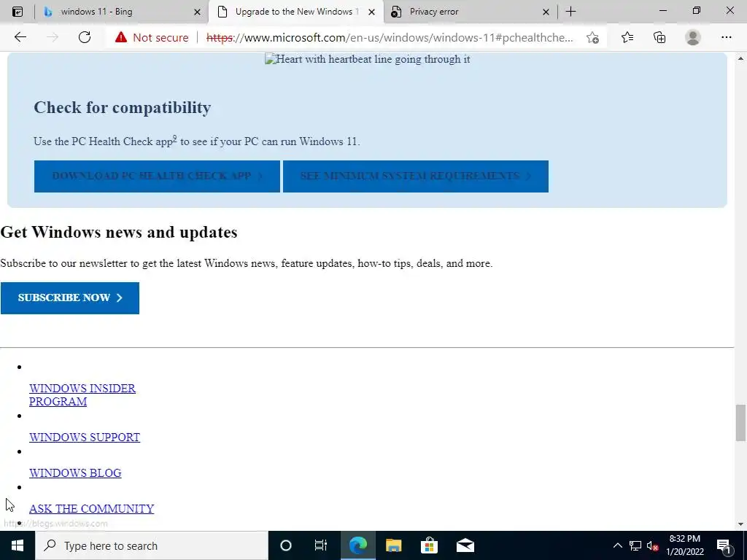The image size is (747, 560).
Task: Open the user profile menu
Action: (x=693, y=37)
